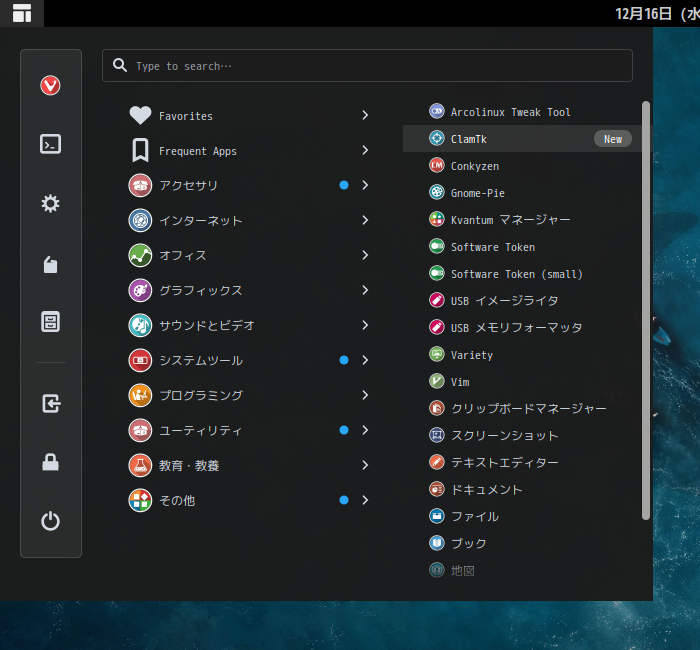The image size is (700, 650).
Task: Open the プログラミング category
Action: click(249, 396)
